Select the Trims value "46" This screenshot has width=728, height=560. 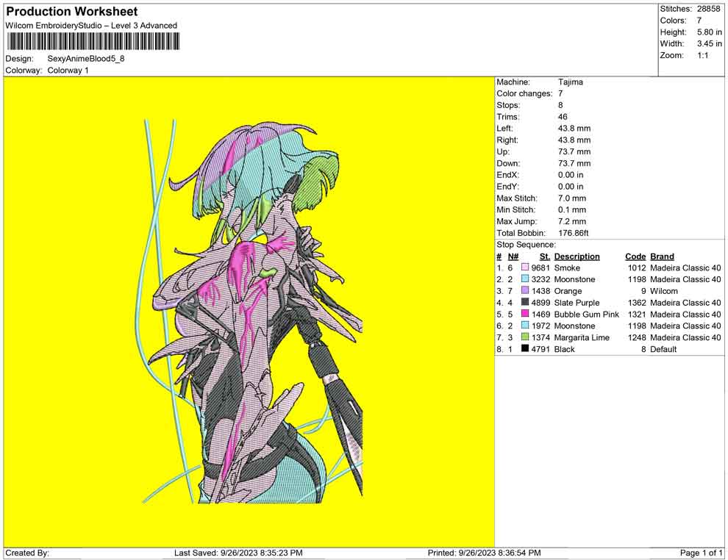tap(563, 117)
